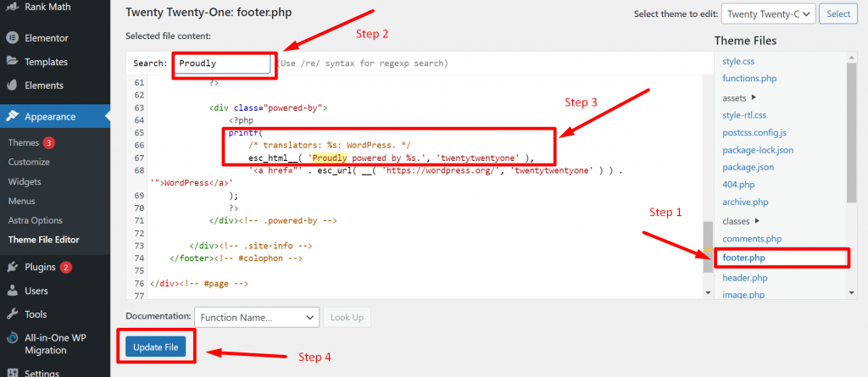The width and height of the screenshot is (868, 377).
Task: Click the Tools wrench icon
Action: point(12,314)
